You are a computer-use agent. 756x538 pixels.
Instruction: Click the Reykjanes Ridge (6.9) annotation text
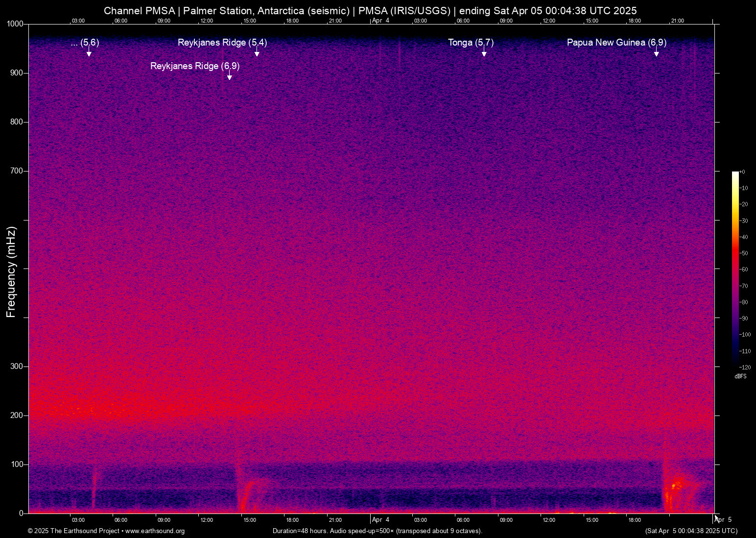coord(194,66)
